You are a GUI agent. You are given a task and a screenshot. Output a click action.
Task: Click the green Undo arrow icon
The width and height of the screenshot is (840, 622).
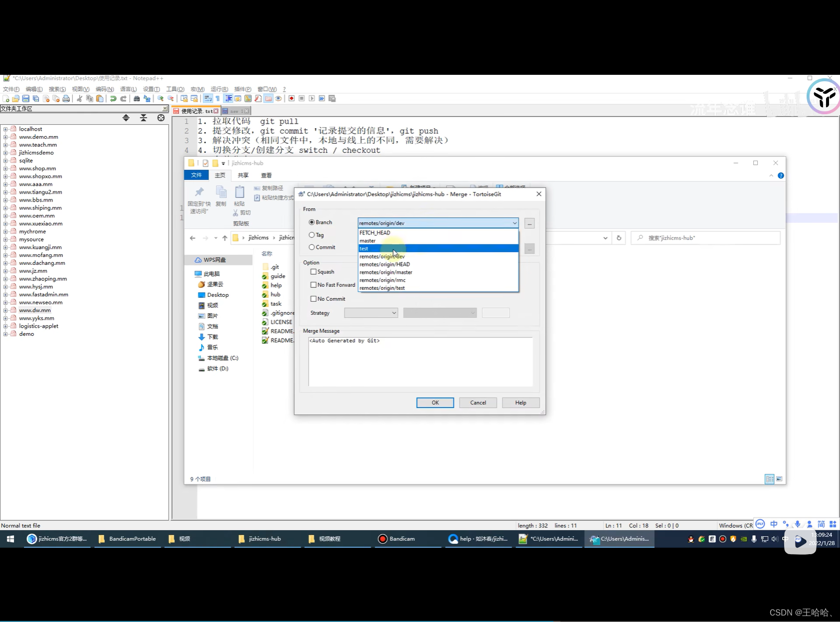click(x=113, y=99)
